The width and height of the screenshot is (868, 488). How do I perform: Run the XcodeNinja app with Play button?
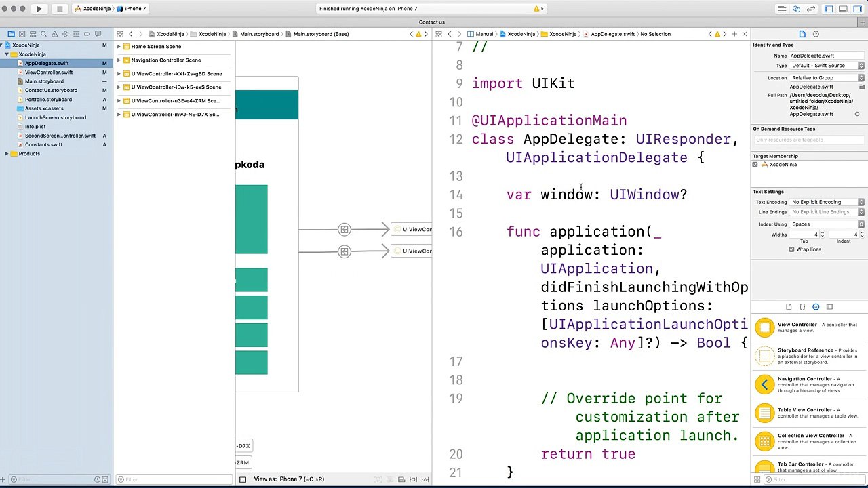click(39, 9)
